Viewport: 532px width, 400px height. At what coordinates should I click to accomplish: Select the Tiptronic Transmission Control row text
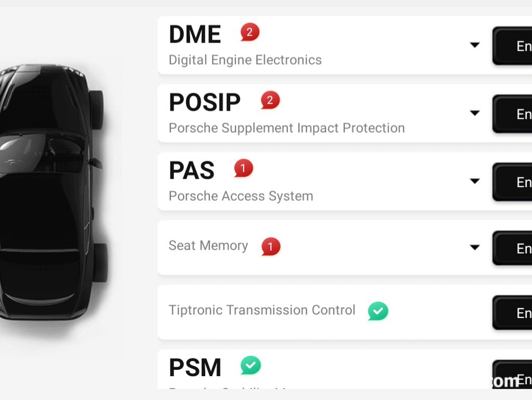(262, 310)
